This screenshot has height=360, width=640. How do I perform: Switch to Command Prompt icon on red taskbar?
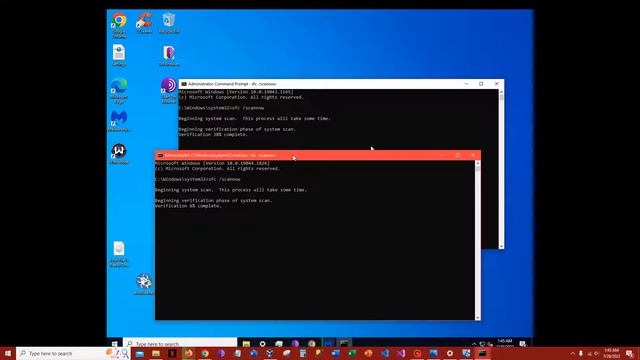click(482, 353)
